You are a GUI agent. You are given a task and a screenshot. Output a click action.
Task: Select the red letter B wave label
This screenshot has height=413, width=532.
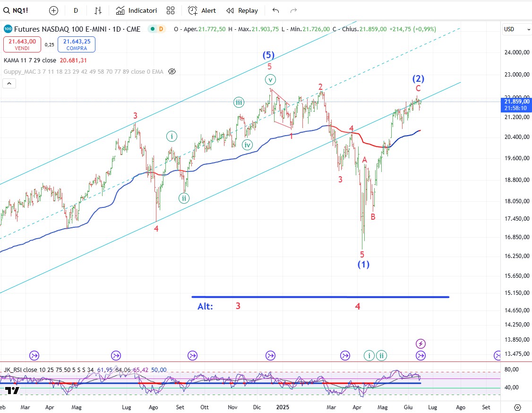click(x=373, y=216)
